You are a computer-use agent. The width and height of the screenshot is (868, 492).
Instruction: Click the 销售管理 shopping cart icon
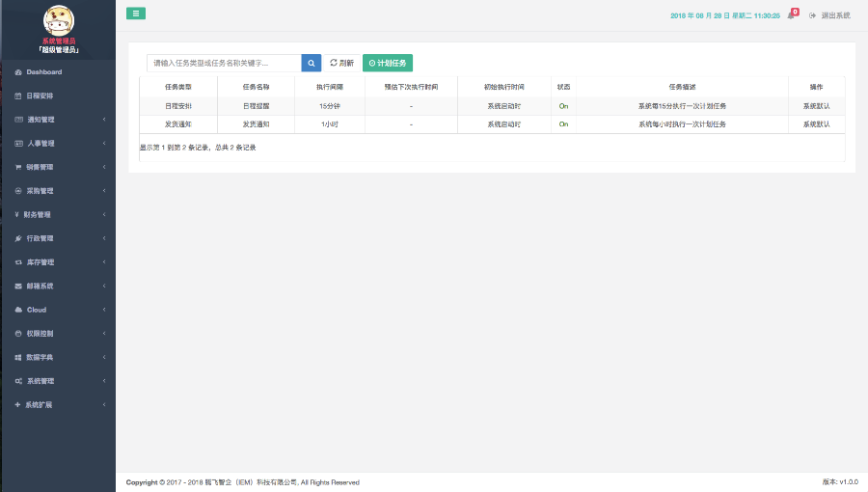tap(18, 167)
